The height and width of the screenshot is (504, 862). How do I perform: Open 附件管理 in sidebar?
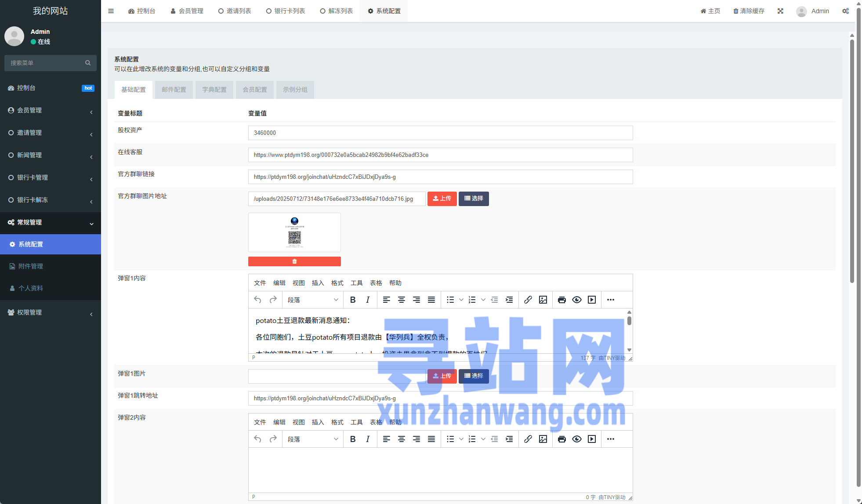51,266
